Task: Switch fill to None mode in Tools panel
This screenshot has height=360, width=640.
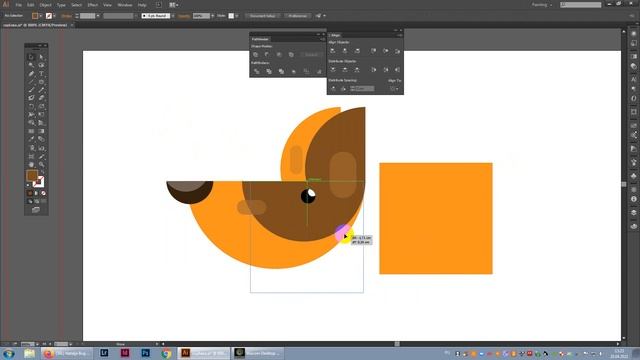Action: click(43, 193)
